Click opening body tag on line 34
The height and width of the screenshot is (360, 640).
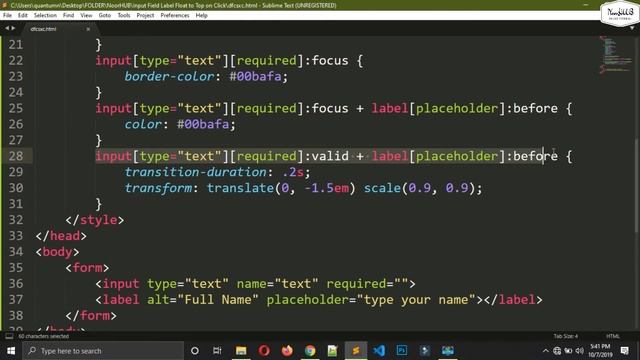pos(57,252)
